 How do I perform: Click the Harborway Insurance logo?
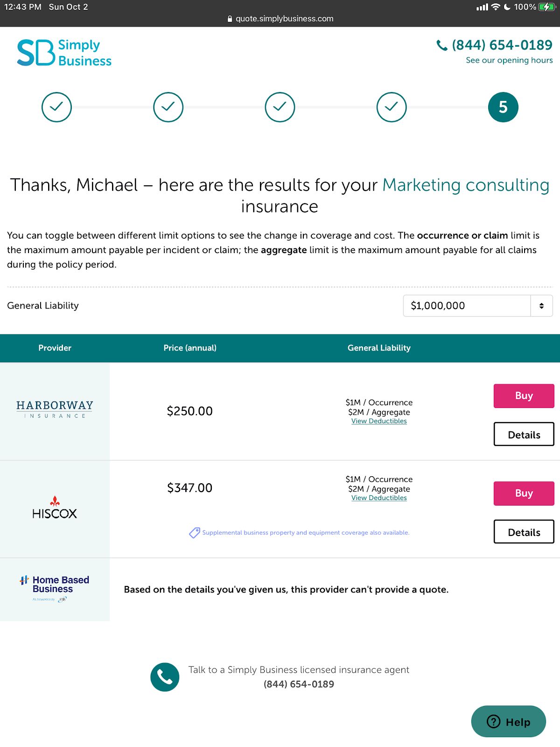coord(55,409)
